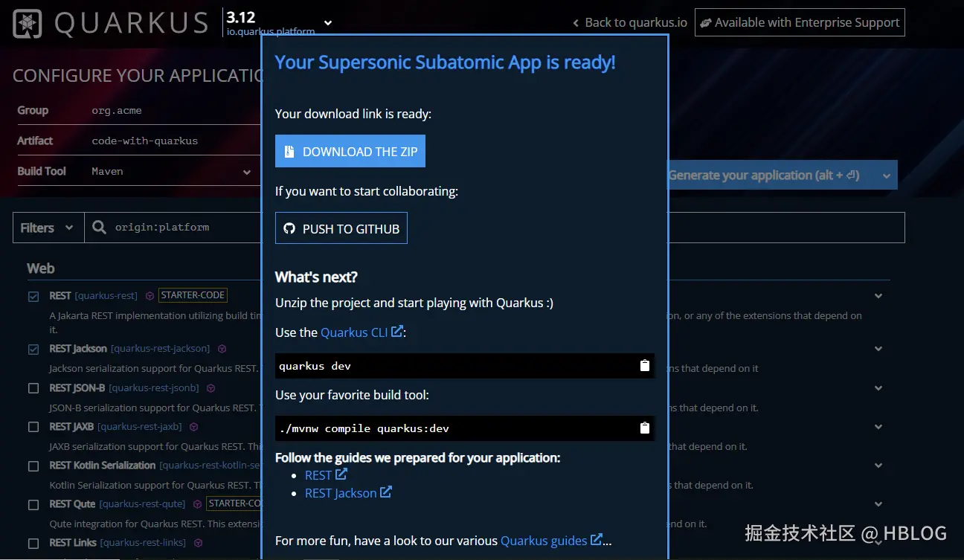Click DOWNLOAD THE ZIP button
This screenshot has width=964, height=560.
pyautogui.click(x=350, y=151)
